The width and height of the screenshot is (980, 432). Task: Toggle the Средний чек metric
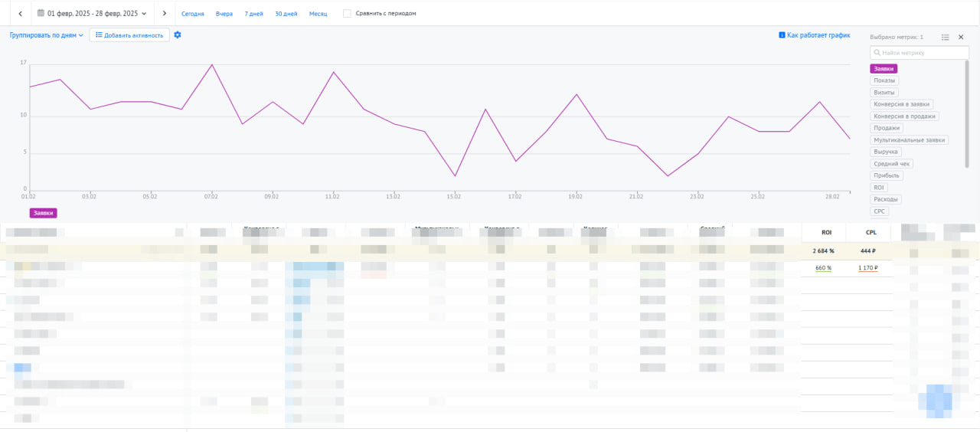coord(892,164)
